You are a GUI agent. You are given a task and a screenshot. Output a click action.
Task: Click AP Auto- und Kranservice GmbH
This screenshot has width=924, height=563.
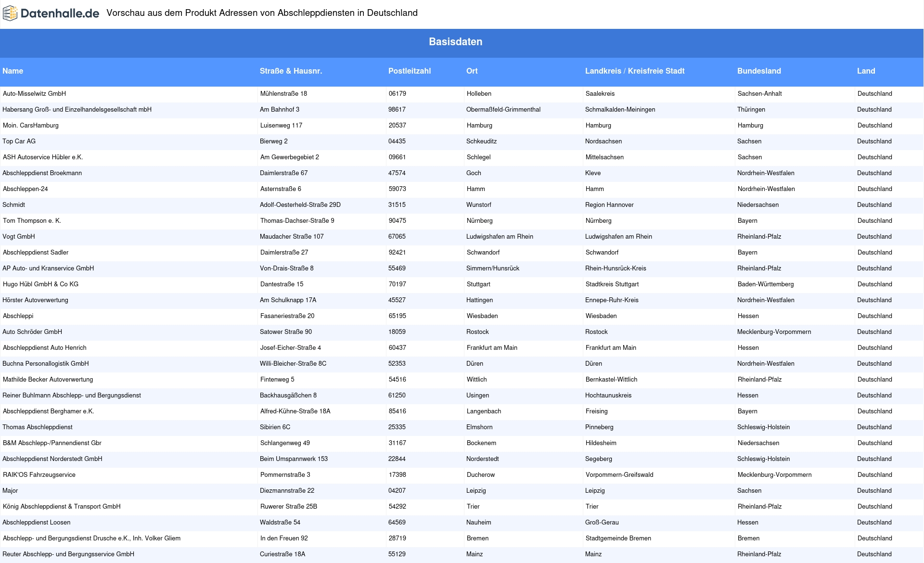[x=48, y=269]
